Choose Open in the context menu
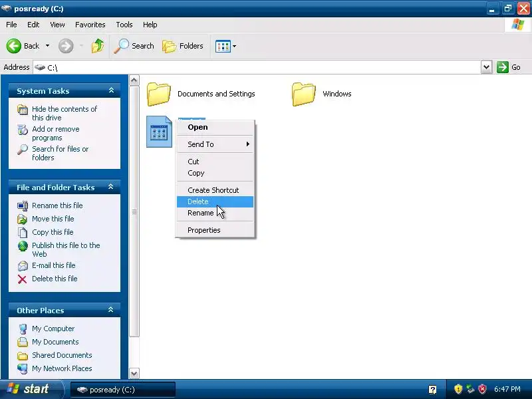 (215, 127)
